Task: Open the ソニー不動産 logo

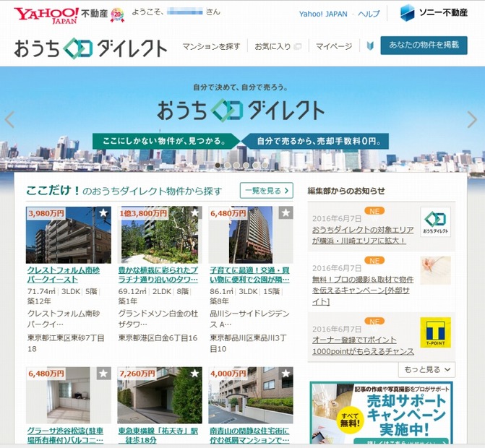Action: (434, 13)
